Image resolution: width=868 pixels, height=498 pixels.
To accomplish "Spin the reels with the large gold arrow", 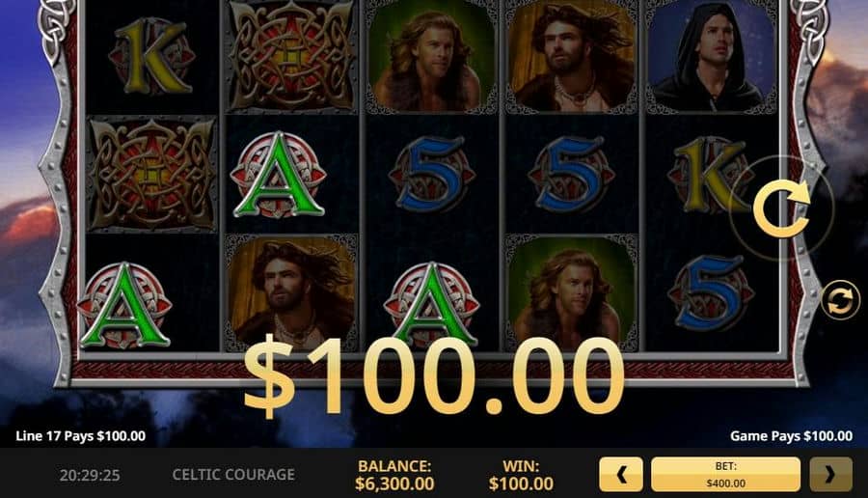I will click(x=781, y=208).
